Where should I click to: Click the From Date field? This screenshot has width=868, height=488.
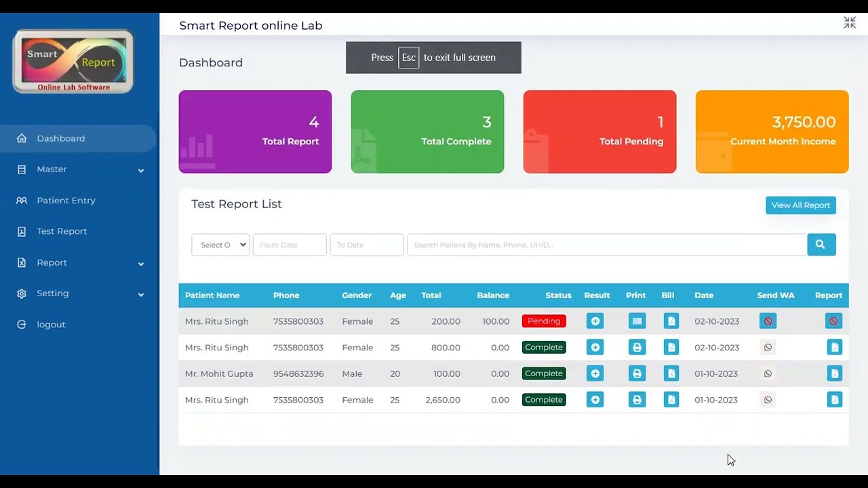point(290,245)
